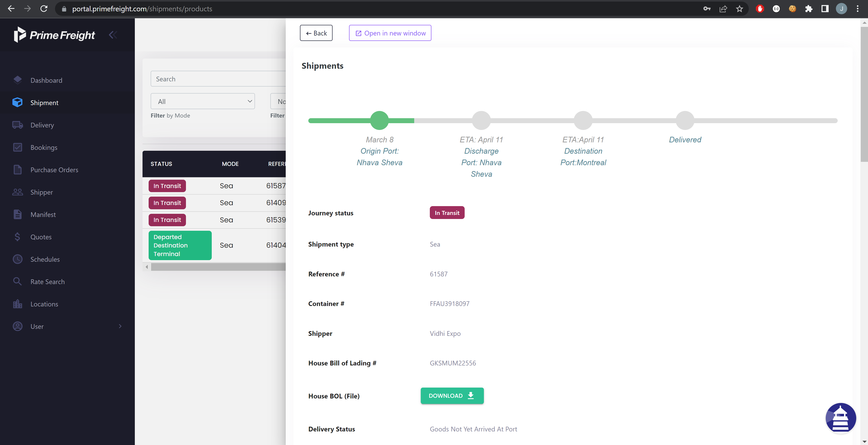
Task: Click the browser back arrow
Action: coord(11,9)
